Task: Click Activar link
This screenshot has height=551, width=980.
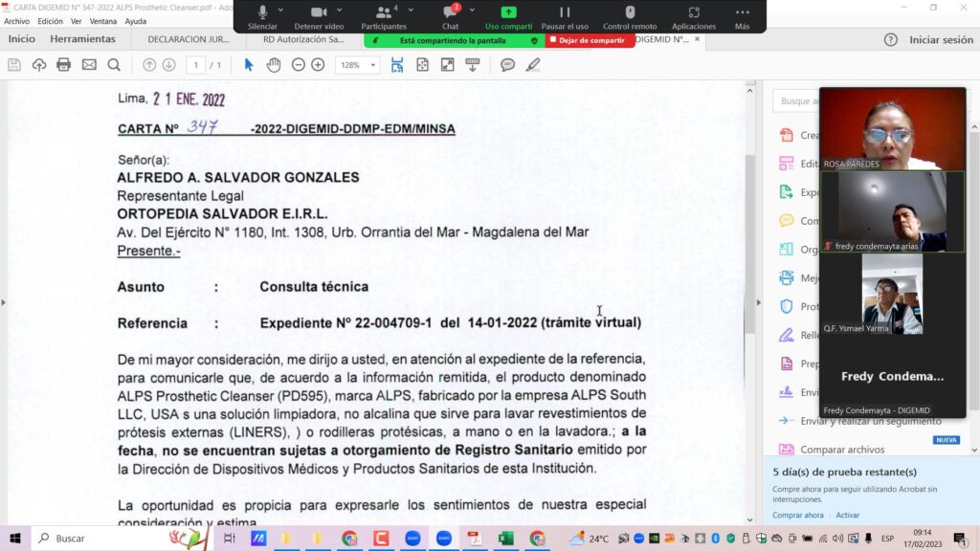Action: pyautogui.click(x=848, y=515)
